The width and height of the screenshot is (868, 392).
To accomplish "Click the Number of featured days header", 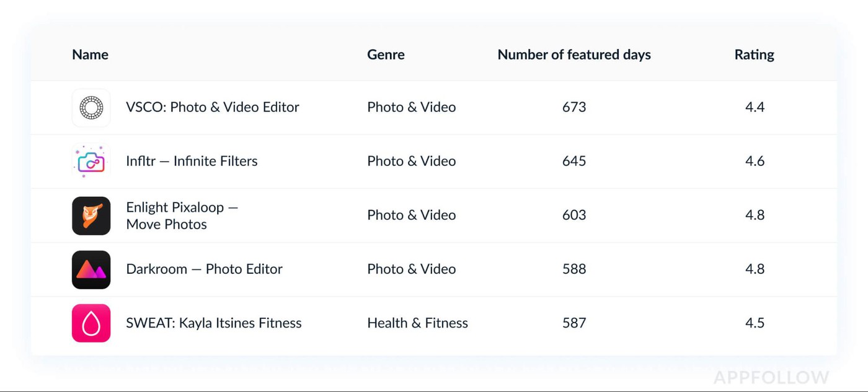I will [574, 54].
